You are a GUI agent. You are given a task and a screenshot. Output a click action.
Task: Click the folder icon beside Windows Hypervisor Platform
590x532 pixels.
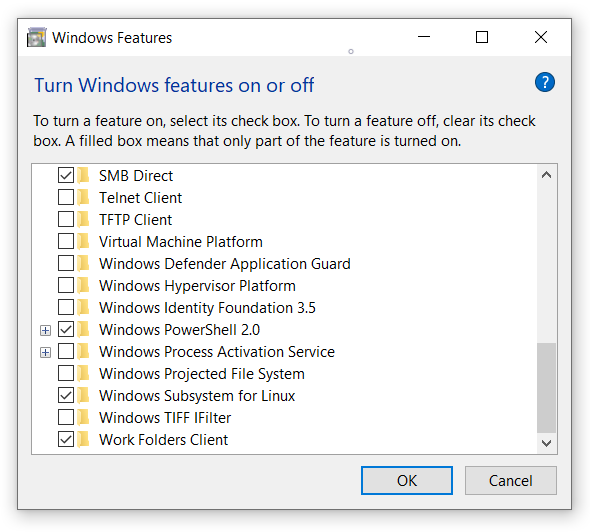84,285
